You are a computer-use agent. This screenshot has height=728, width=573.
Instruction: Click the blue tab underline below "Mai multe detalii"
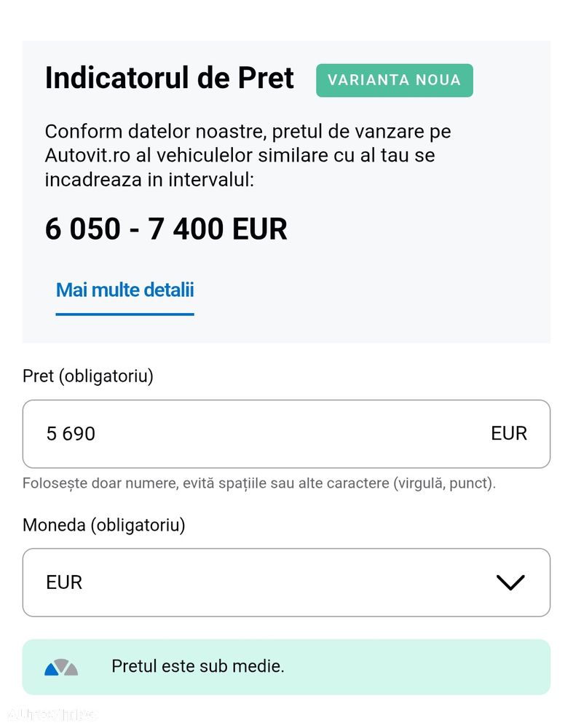point(125,314)
